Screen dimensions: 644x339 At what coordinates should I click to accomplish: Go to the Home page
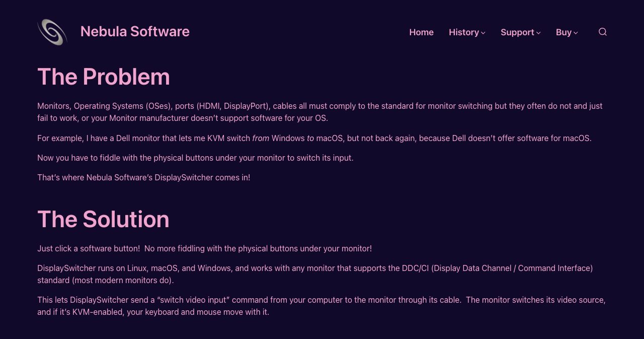click(x=421, y=32)
